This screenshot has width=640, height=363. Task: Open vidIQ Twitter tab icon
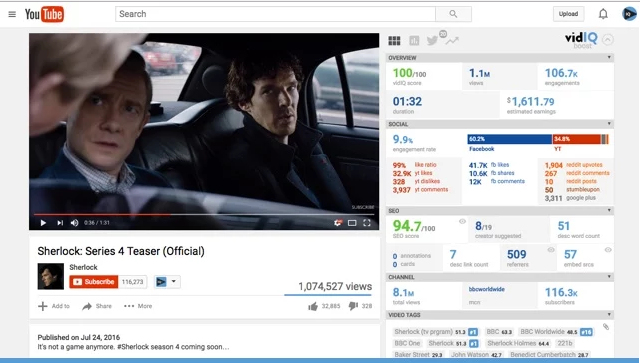click(x=432, y=40)
